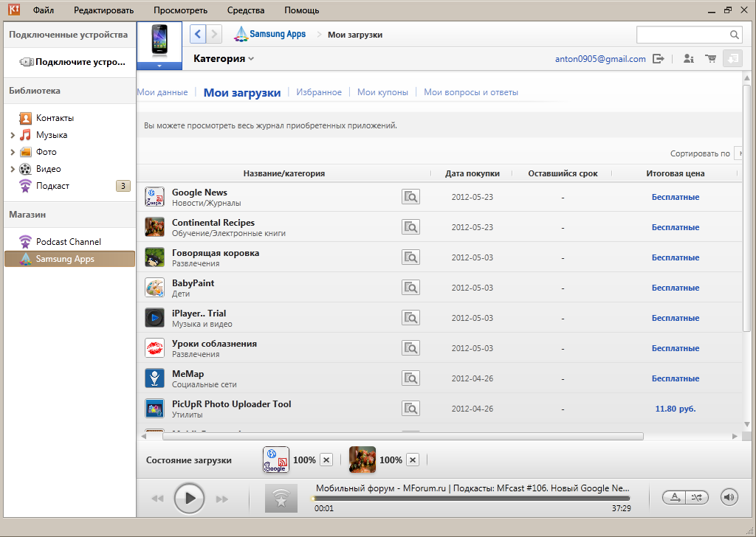
Task: View details of Google News app
Action: (x=410, y=196)
